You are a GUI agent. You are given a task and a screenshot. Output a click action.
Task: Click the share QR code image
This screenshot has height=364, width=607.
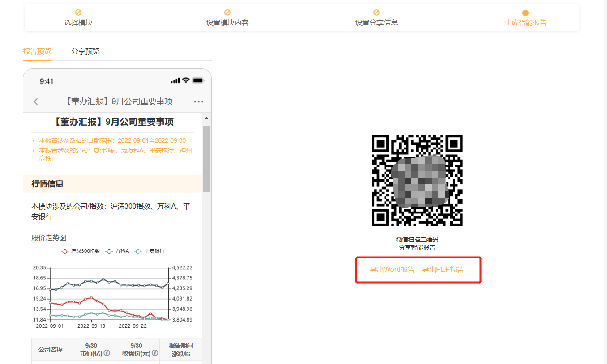[417, 180]
